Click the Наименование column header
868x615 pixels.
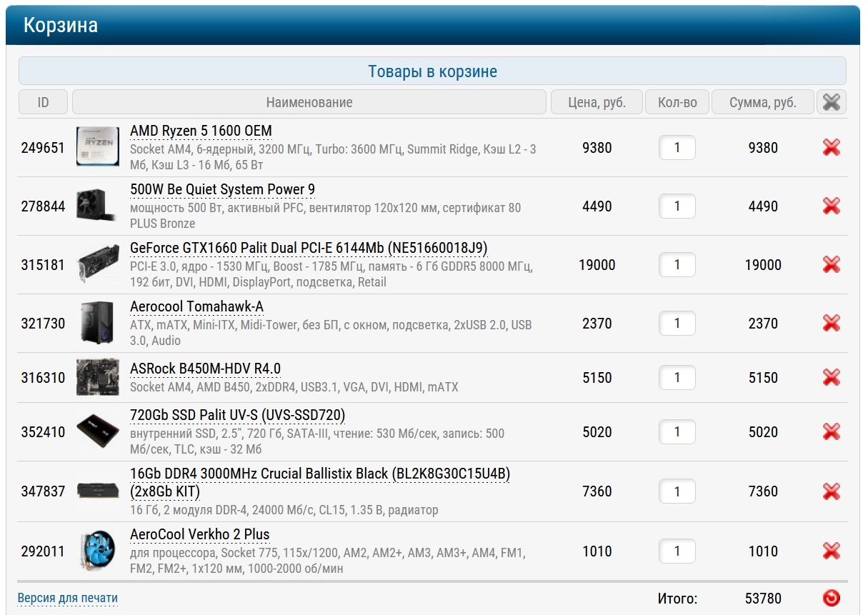point(309,102)
